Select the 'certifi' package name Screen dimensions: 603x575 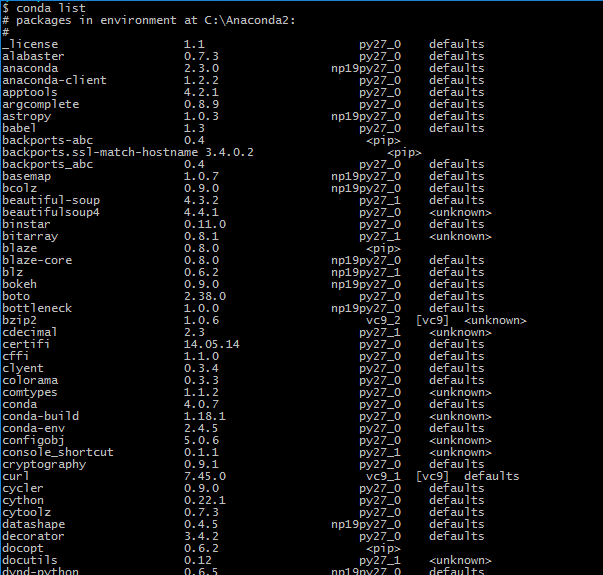[27, 344]
